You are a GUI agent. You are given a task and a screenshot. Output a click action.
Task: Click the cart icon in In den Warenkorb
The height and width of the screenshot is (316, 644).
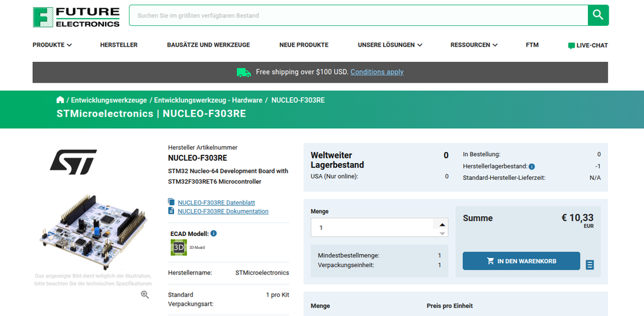(x=491, y=261)
